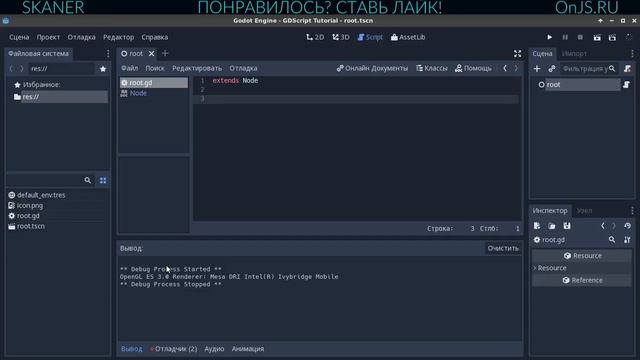Switch to Вывод bottom tab

(131, 349)
